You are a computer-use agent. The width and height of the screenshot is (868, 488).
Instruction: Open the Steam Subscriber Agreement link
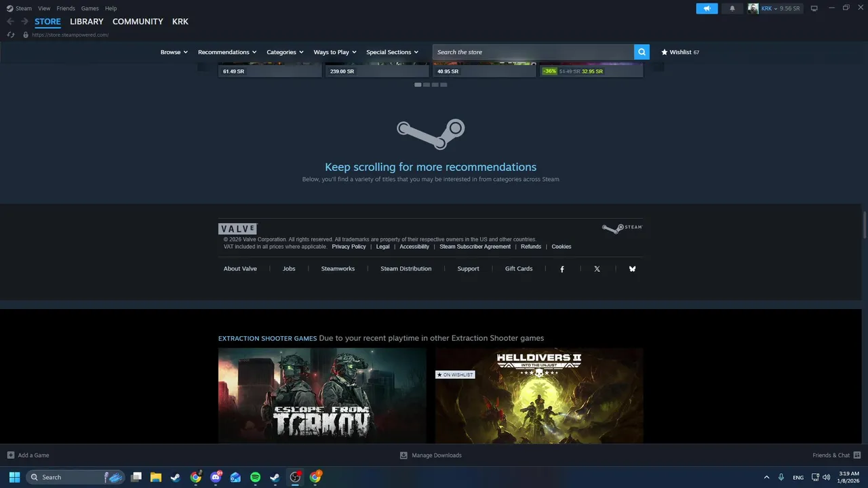[x=475, y=247]
